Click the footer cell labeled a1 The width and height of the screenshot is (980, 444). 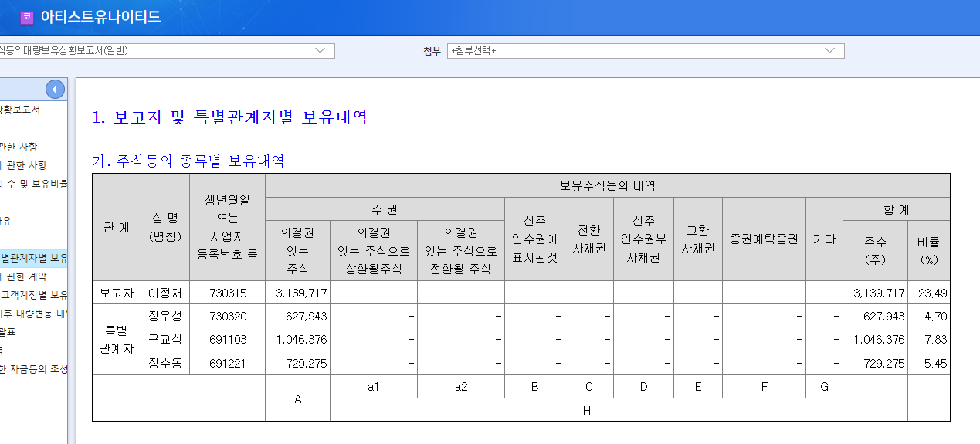[x=374, y=387]
